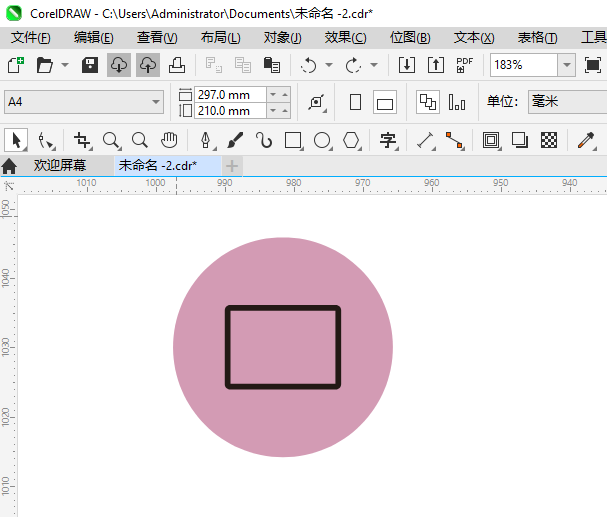Image resolution: width=607 pixels, height=517 pixels.
Task: Expand the Undo history dropdown
Action: [329, 65]
